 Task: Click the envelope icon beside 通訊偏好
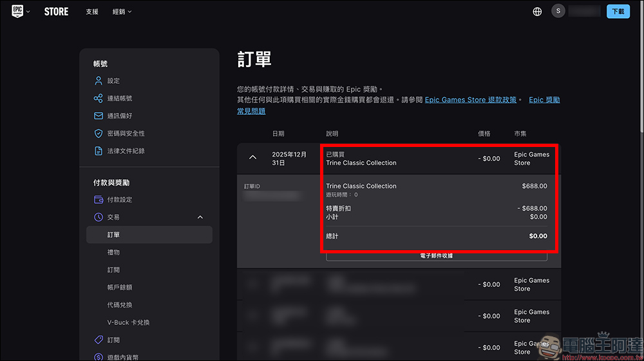point(98,116)
